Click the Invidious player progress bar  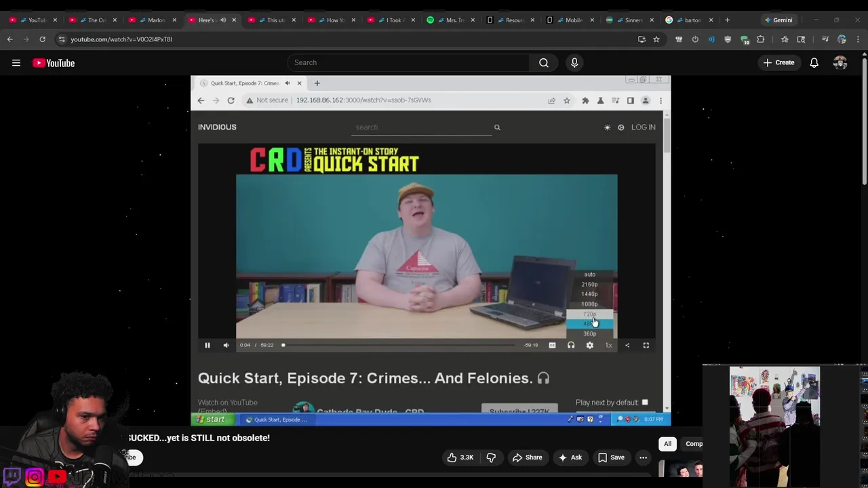(399, 346)
